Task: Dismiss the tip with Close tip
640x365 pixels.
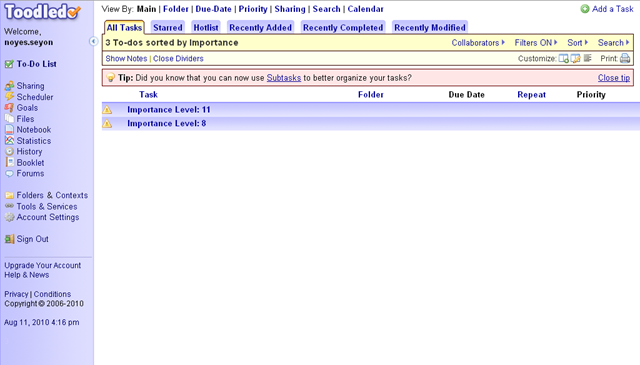Action: tap(614, 78)
